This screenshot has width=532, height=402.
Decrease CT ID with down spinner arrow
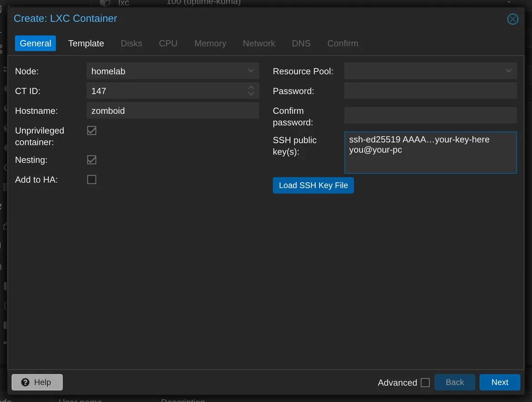click(251, 94)
